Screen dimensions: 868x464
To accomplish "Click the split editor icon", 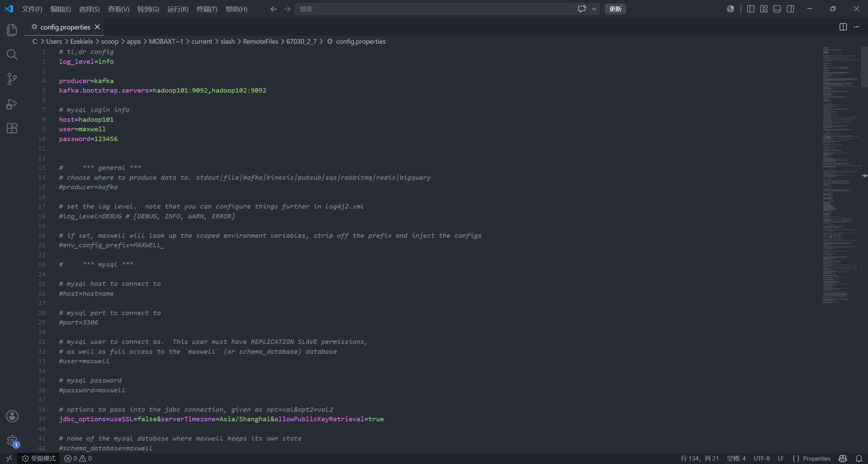I will pyautogui.click(x=843, y=27).
